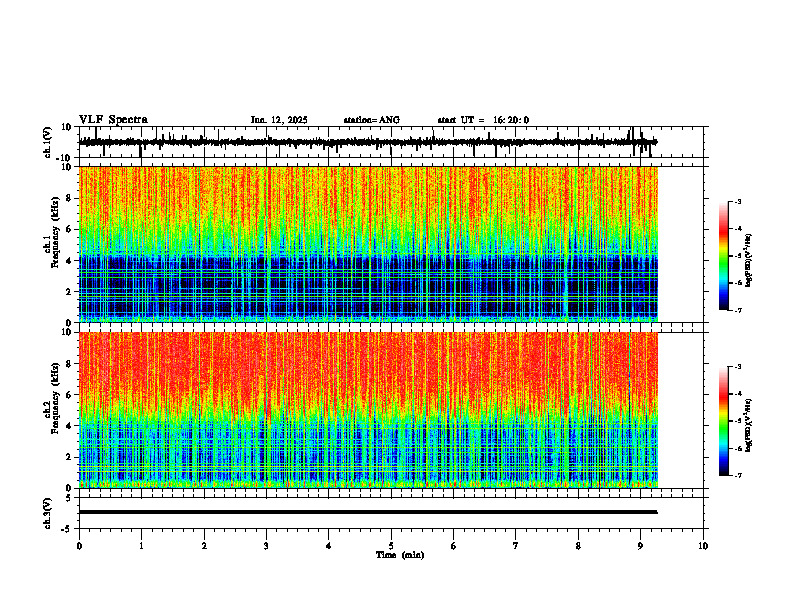Click the time axis tick label "7"

click(516, 546)
